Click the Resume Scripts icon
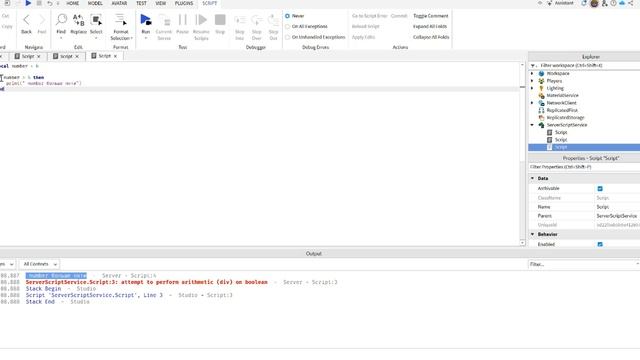Screen dimensions: 640x360 coord(201,20)
